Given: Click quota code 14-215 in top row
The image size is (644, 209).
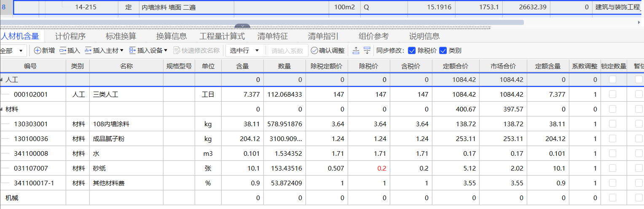Looking at the screenshot, I should coord(86,7).
